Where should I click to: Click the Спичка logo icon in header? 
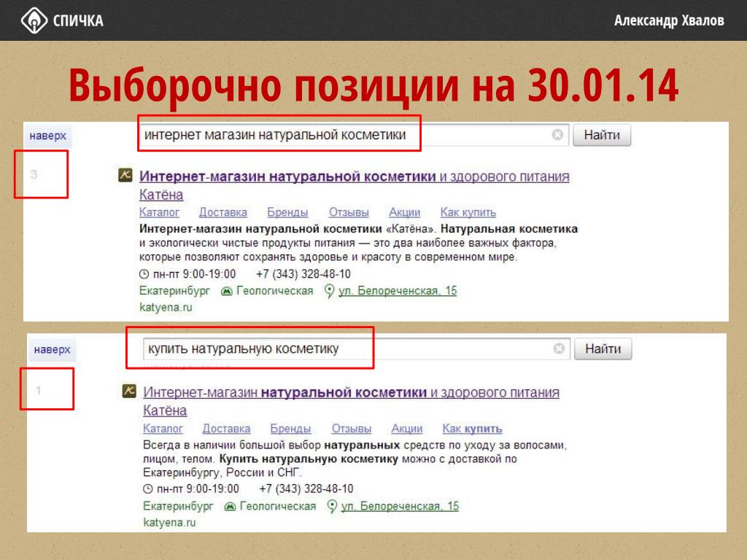point(34,21)
